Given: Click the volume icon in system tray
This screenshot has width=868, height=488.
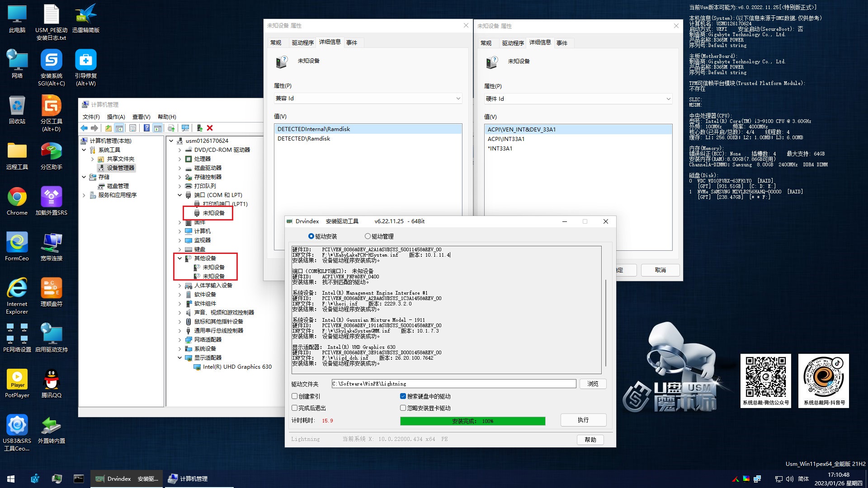Looking at the screenshot, I should (790, 479).
